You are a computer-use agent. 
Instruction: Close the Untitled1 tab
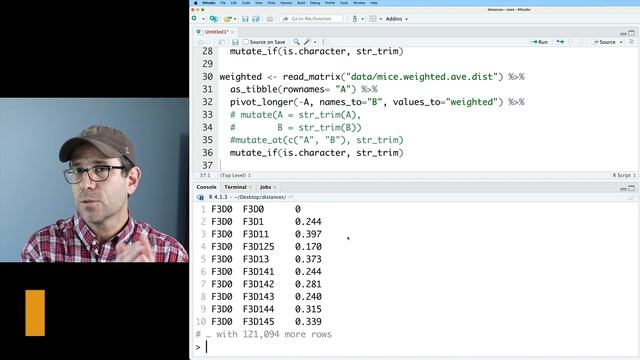(232, 32)
